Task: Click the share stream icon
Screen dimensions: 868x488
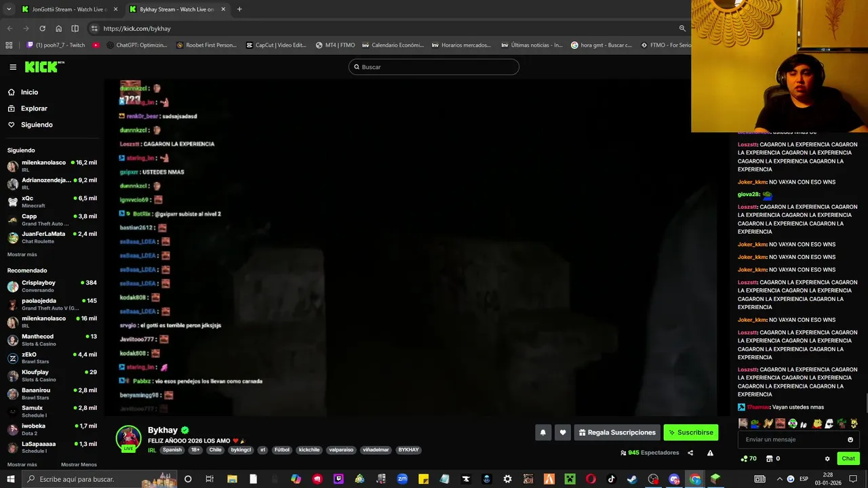Action: click(690, 453)
